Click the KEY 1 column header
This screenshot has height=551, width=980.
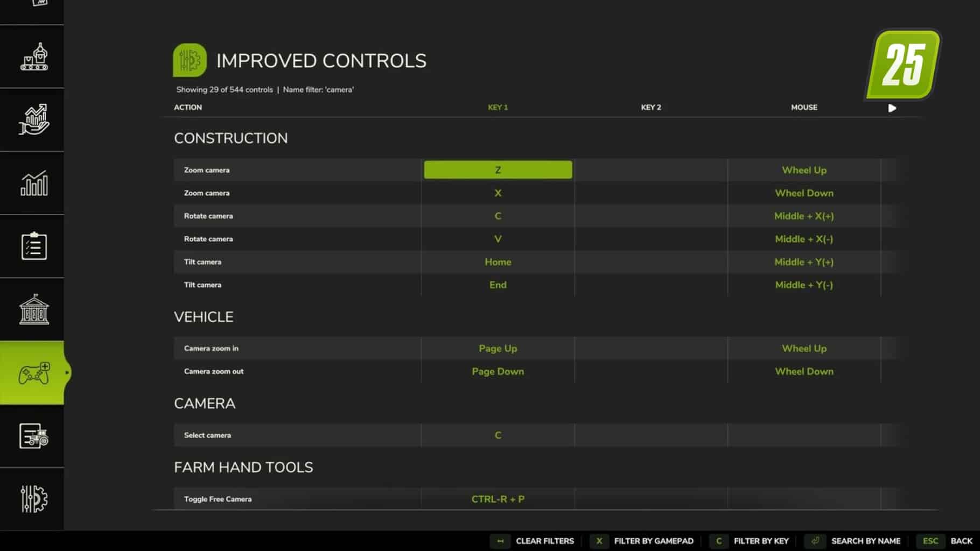coord(498,108)
